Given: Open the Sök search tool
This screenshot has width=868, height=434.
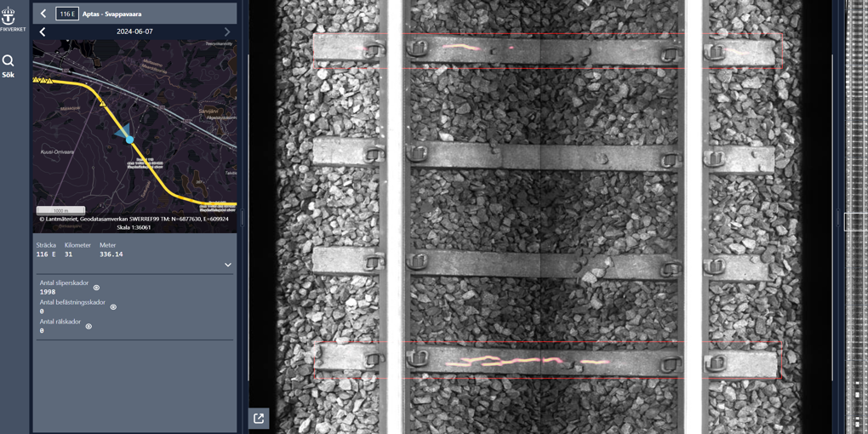Looking at the screenshot, I should [9, 66].
